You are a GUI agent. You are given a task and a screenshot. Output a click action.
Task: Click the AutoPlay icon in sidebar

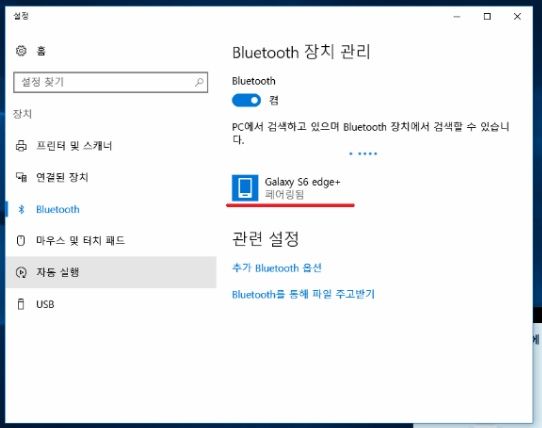pyautogui.click(x=21, y=272)
